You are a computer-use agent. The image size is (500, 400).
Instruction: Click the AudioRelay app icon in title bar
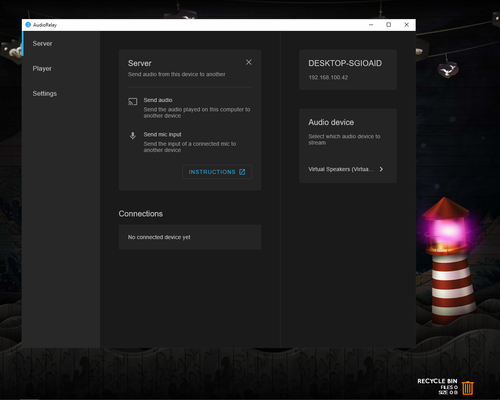pyautogui.click(x=28, y=25)
